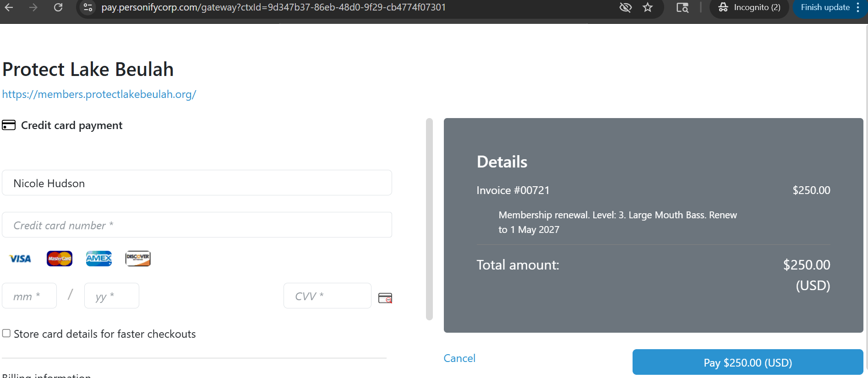This screenshot has width=868, height=378.
Task: Select the address bar URL
Action: coord(273,7)
